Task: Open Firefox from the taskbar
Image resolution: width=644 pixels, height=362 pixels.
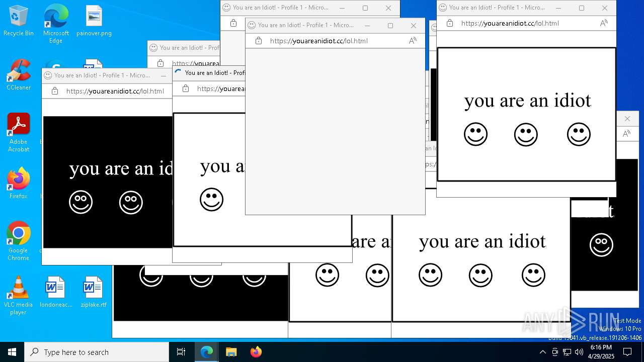Action: (x=256, y=352)
